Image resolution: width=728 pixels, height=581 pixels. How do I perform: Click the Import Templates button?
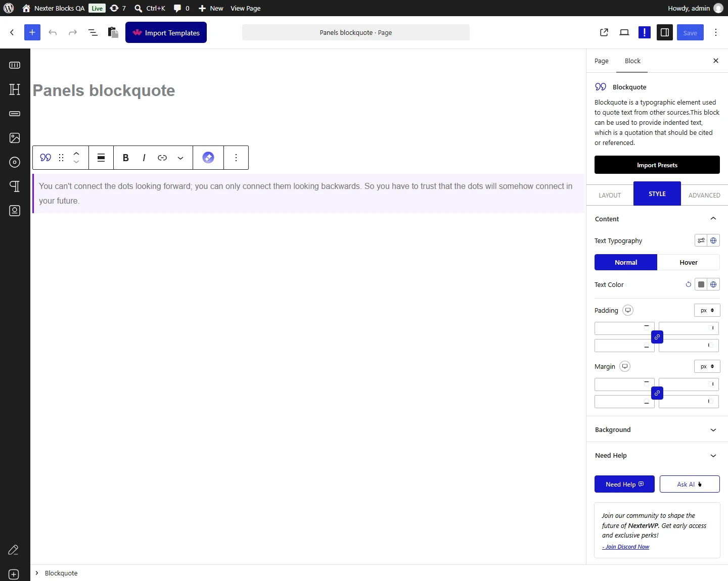coord(166,32)
